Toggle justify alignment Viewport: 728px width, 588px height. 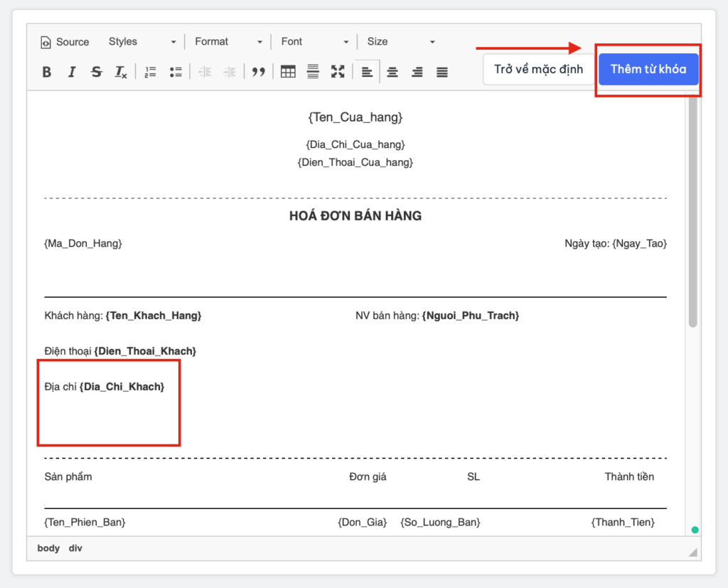(442, 72)
